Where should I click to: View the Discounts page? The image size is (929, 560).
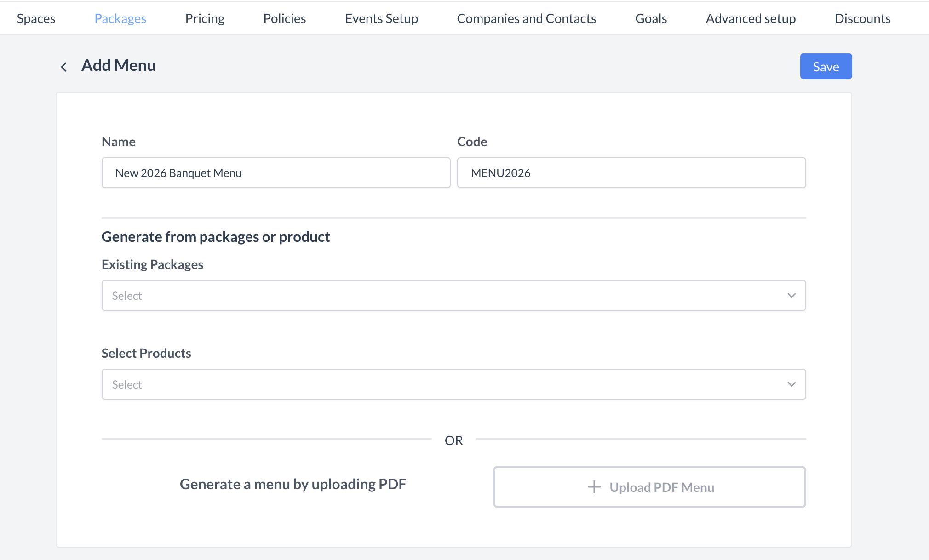[862, 18]
